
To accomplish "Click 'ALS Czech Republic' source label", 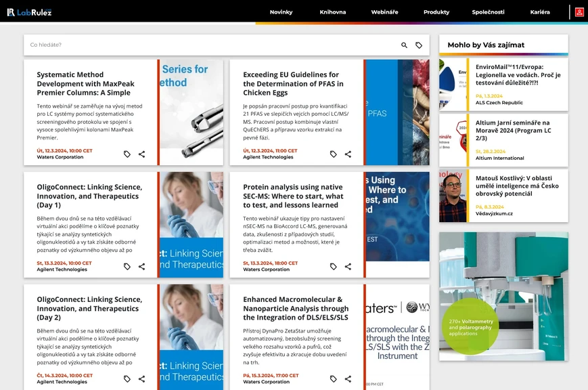I will coord(499,103).
